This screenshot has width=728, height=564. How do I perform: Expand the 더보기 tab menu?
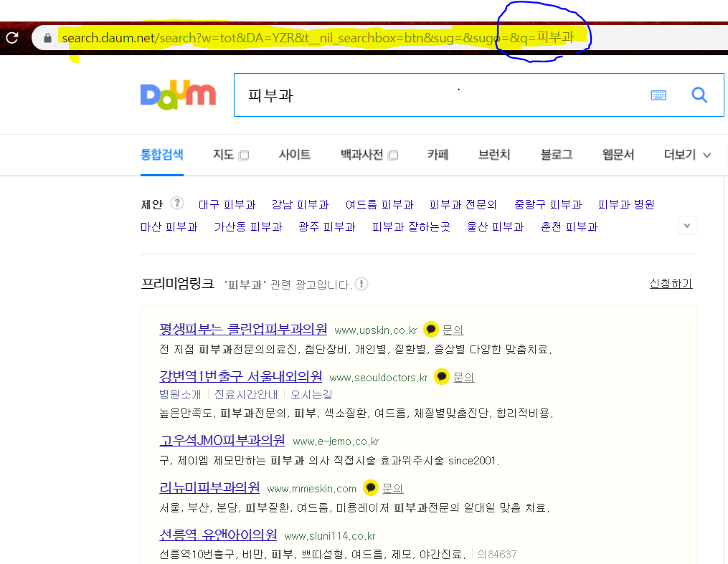point(687,155)
